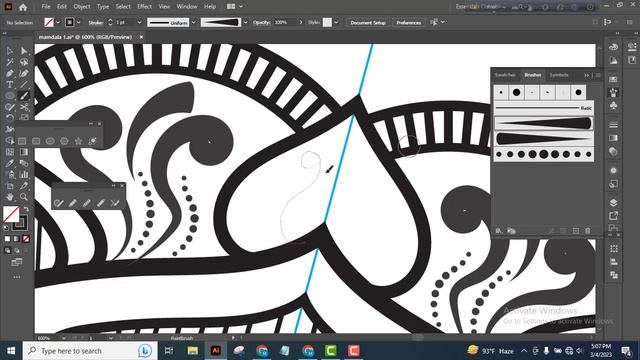Swap fill and stroke arrows
This screenshot has width=640, height=360.
pyautogui.click(x=27, y=209)
